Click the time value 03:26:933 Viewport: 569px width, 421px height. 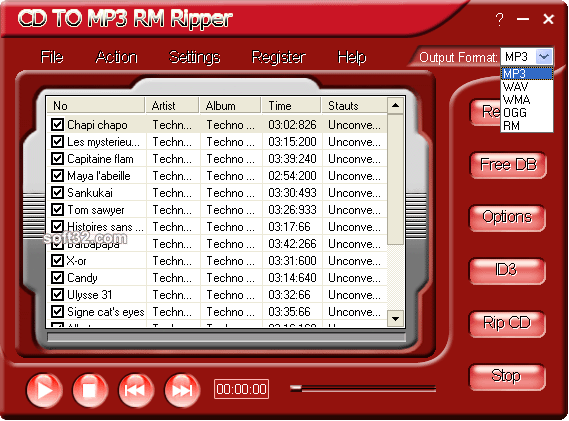292,210
